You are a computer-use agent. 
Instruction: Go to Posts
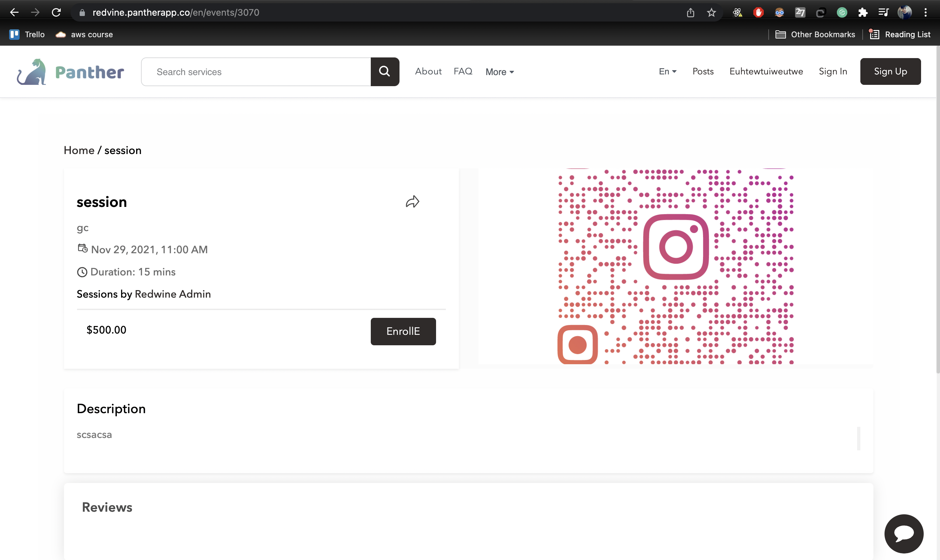(x=703, y=71)
